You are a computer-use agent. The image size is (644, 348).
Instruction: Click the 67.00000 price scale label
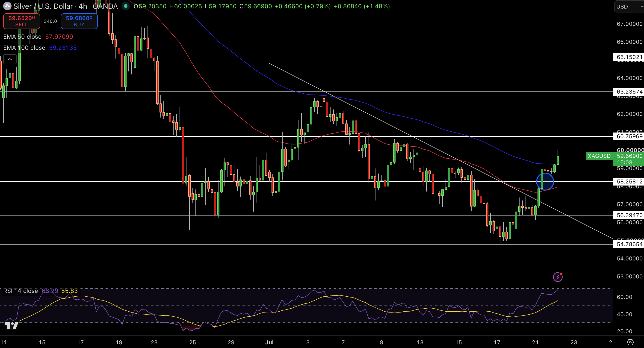[629, 24]
